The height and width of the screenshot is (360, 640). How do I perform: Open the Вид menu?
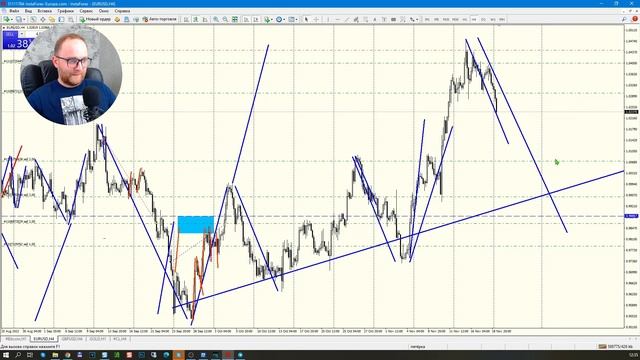click(28, 11)
